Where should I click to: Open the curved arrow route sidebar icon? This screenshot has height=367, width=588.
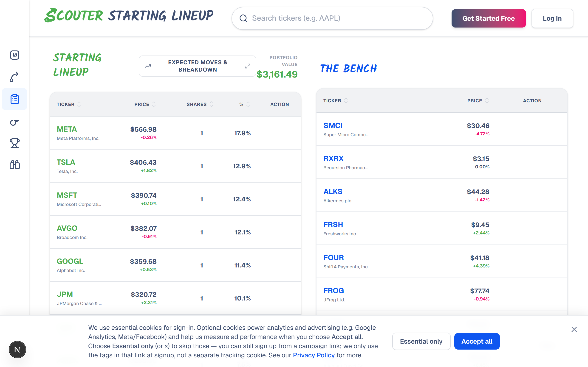(14, 77)
